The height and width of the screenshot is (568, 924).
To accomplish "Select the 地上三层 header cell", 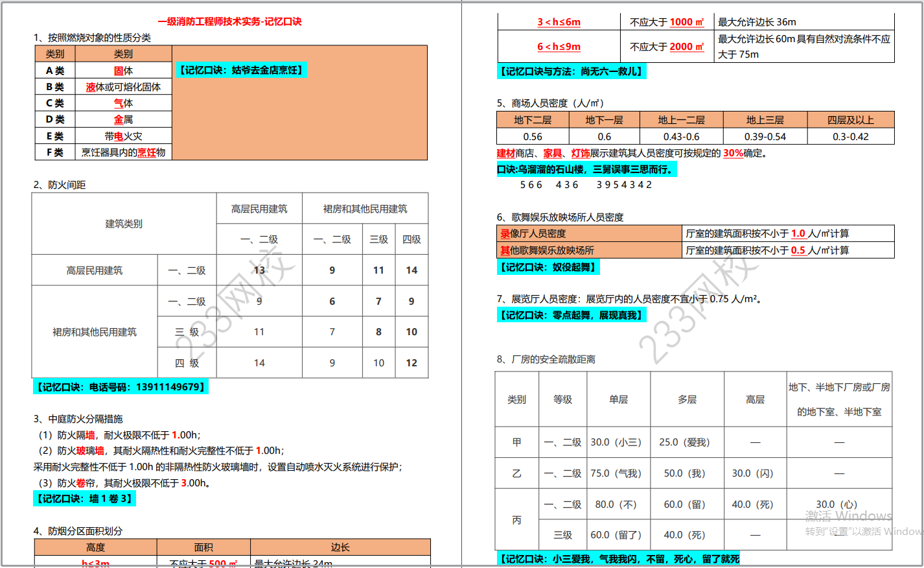I will pyautogui.click(x=765, y=120).
